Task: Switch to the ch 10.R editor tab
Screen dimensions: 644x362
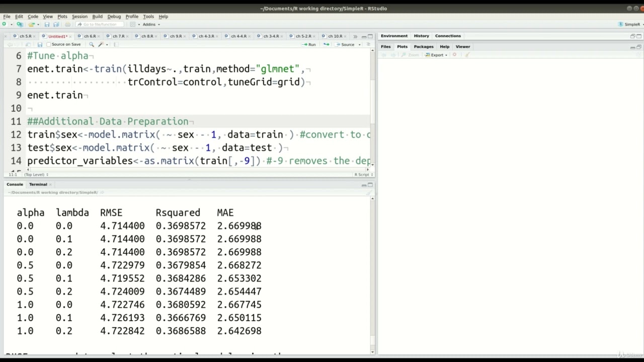Action: pyautogui.click(x=335, y=36)
